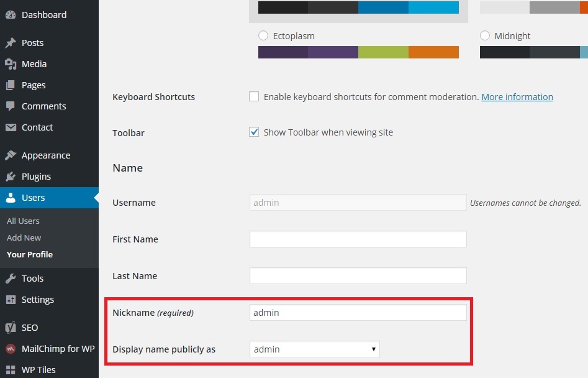Screen dimensions: 588x378
Task: Click the Posts pushpin icon
Action: [x=10, y=43]
